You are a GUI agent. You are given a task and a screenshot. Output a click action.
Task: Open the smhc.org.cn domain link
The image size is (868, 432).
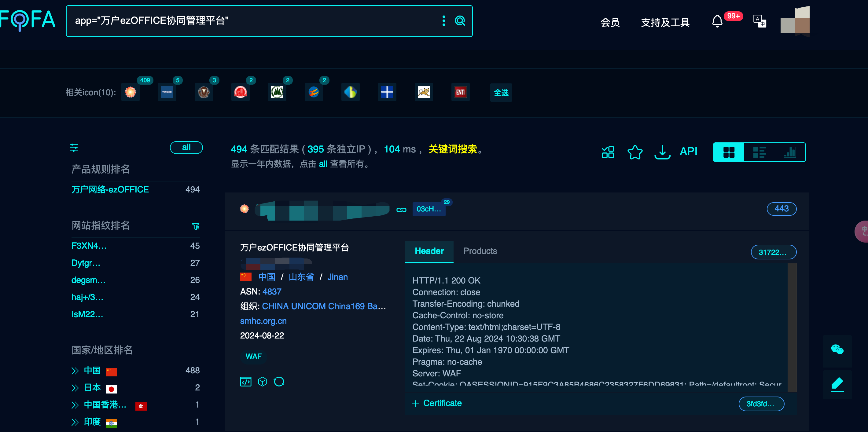[263, 321]
